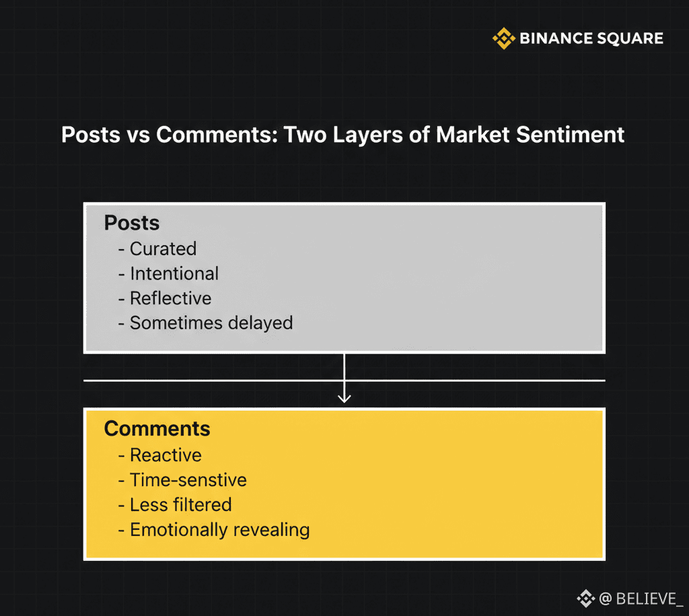Image resolution: width=689 pixels, height=616 pixels.
Task: Click the Comments heading
Action: point(157,429)
